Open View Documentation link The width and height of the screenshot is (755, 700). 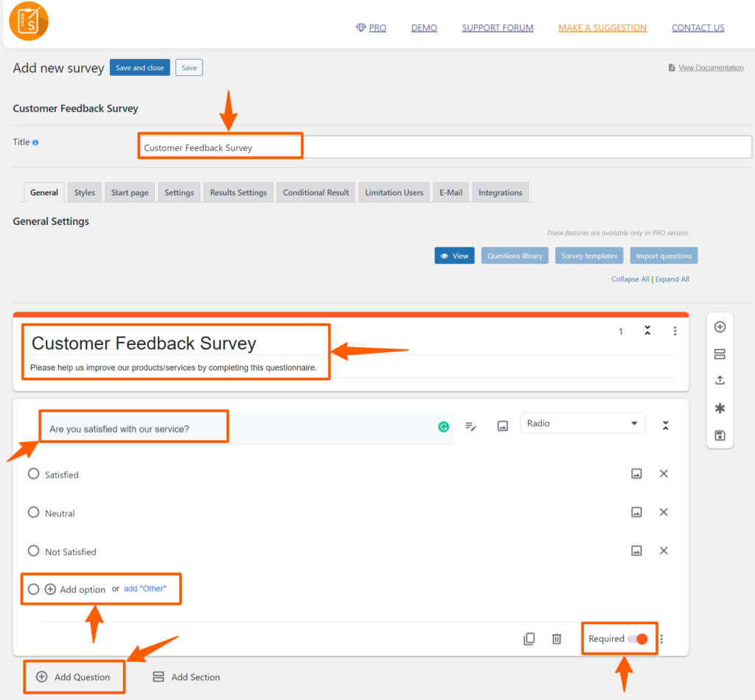tap(711, 68)
